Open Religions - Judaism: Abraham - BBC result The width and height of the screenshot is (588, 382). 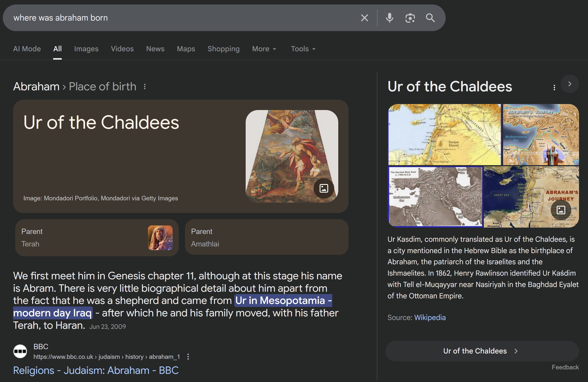point(96,370)
